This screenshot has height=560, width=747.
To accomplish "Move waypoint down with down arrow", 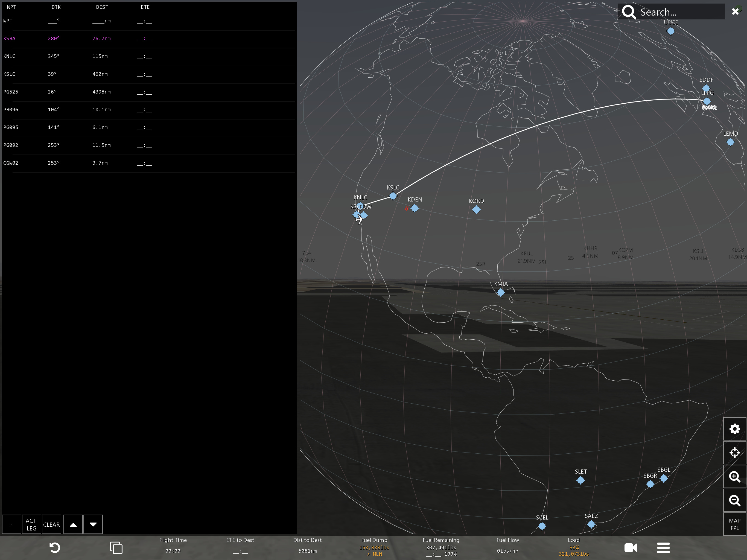I will pos(93,524).
